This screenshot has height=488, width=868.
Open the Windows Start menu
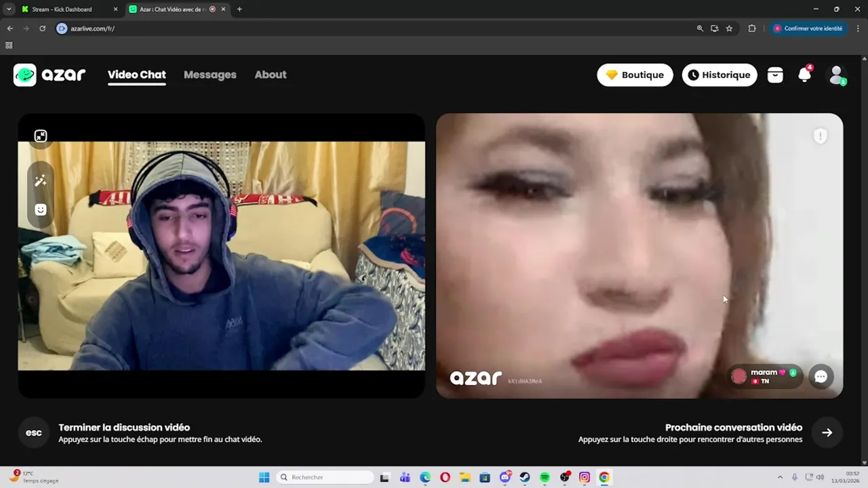[264, 477]
